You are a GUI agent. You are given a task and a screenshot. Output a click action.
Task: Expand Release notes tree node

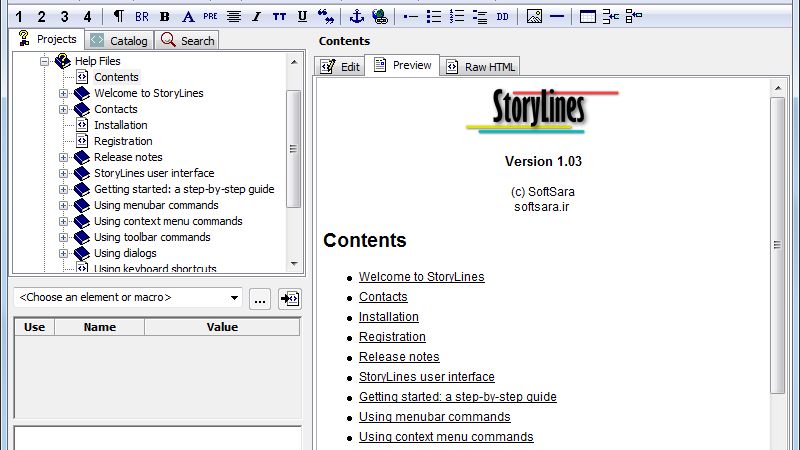pyautogui.click(x=63, y=157)
